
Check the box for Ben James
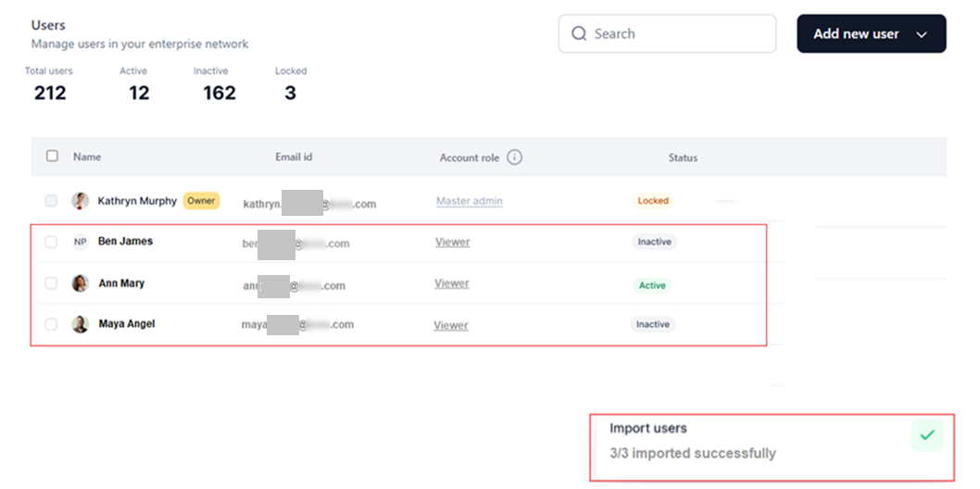coord(51,242)
